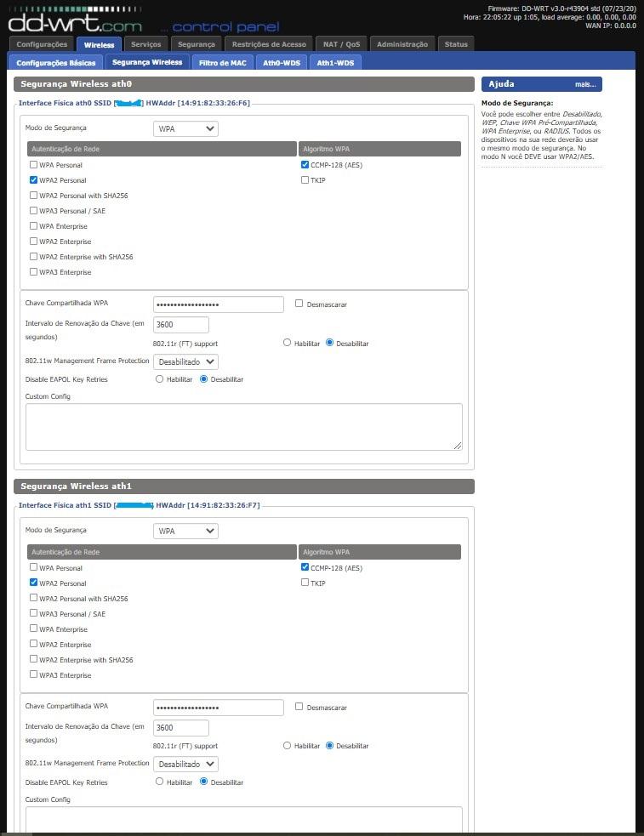Toggle CCMP-128 (AES) for ath1

pyautogui.click(x=305, y=567)
